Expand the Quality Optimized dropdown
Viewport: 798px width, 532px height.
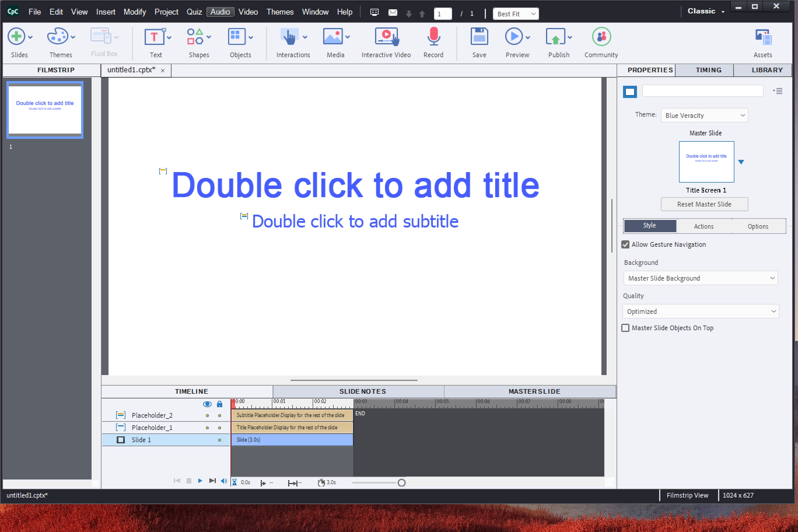click(701, 311)
